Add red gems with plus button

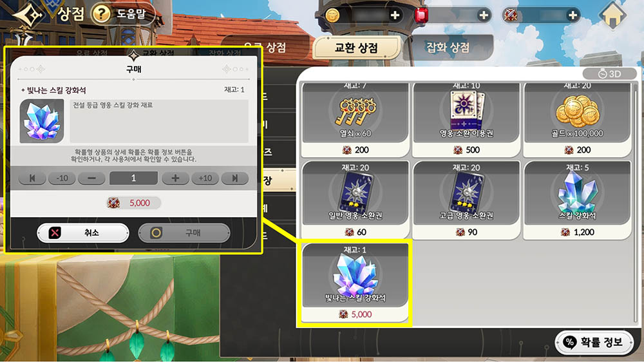pyautogui.click(x=484, y=15)
